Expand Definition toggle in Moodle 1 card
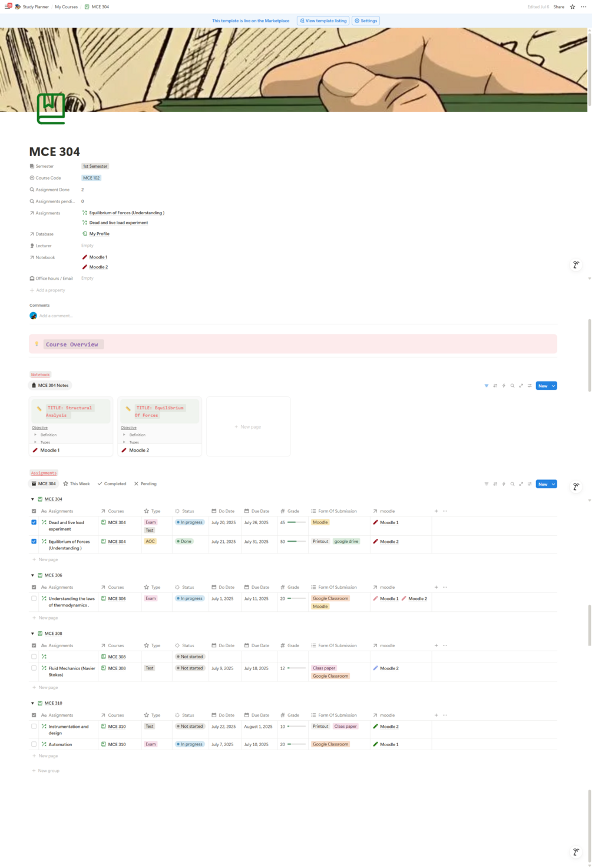592x868 pixels. 35,435
